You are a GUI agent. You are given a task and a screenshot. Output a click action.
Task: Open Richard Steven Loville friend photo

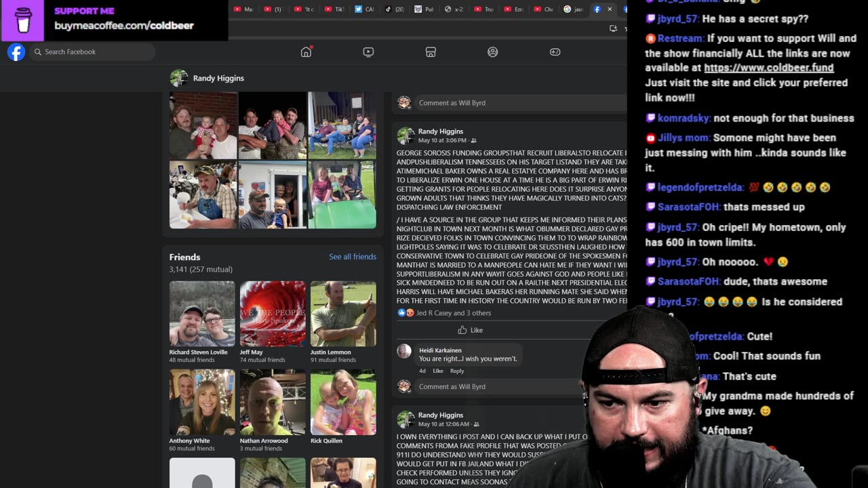(x=202, y=314)
